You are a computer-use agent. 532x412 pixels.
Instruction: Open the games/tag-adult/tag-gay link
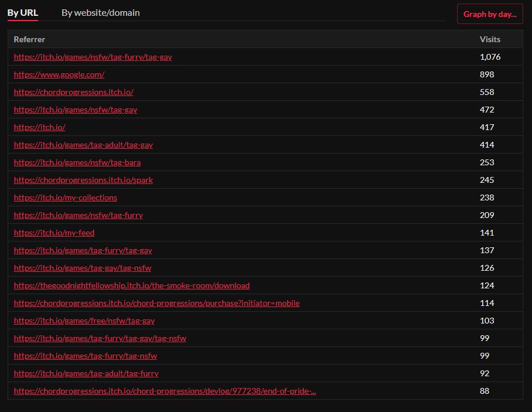(x=83, y=145)
